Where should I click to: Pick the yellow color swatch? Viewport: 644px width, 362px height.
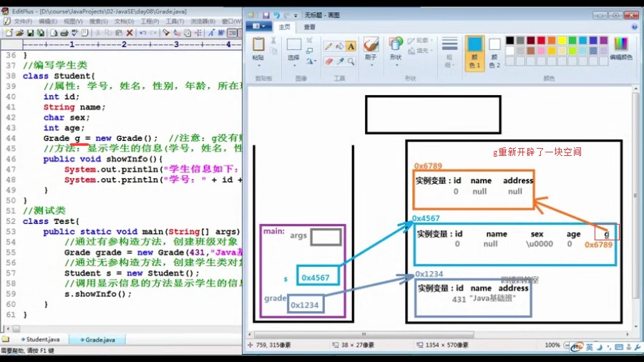[562, 40]
